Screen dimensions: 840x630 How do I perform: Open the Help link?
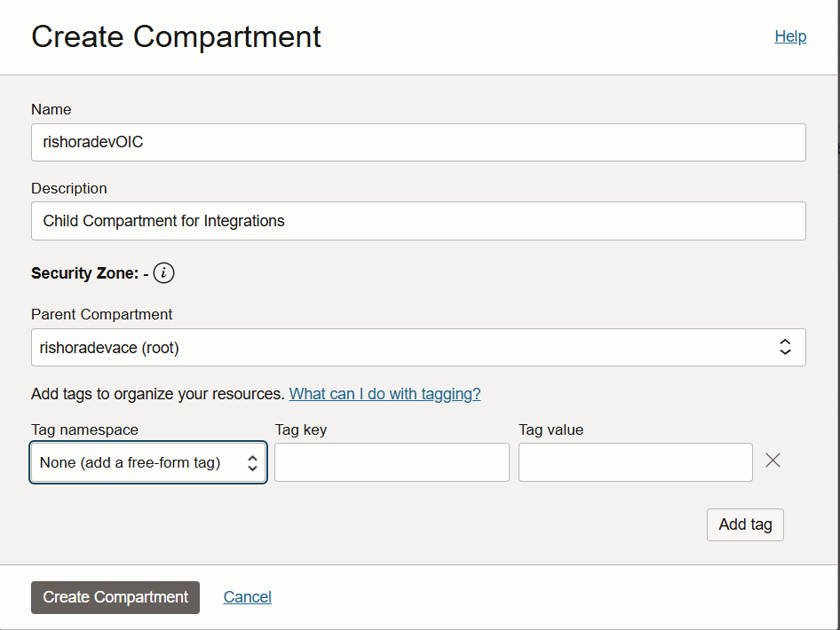[x=789, y=36]
